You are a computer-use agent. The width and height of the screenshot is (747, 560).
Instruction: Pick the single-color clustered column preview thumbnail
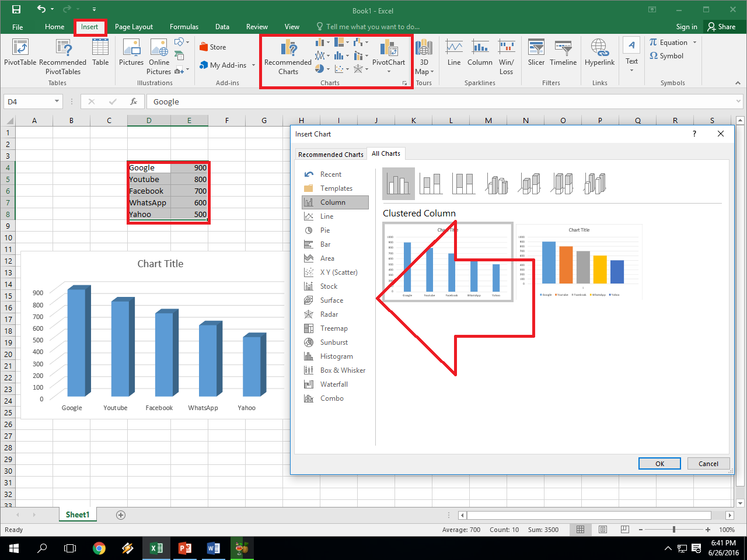448,262
